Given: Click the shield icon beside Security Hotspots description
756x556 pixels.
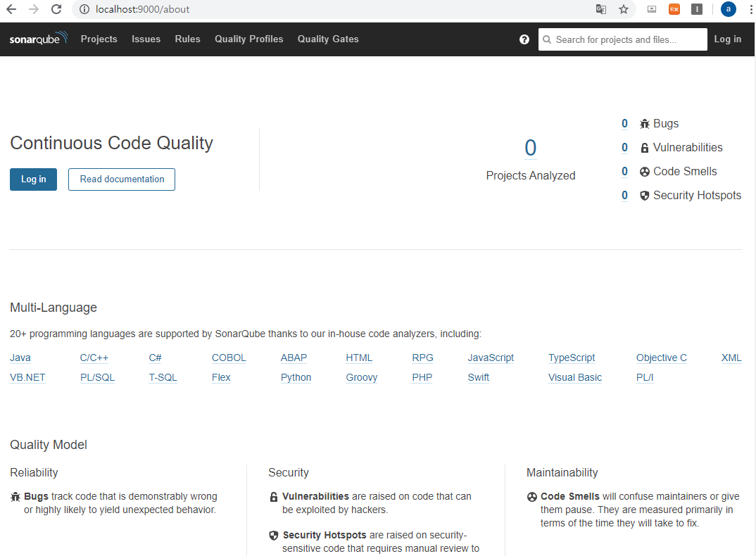Looking at the screenshot, I should point(274,536).
